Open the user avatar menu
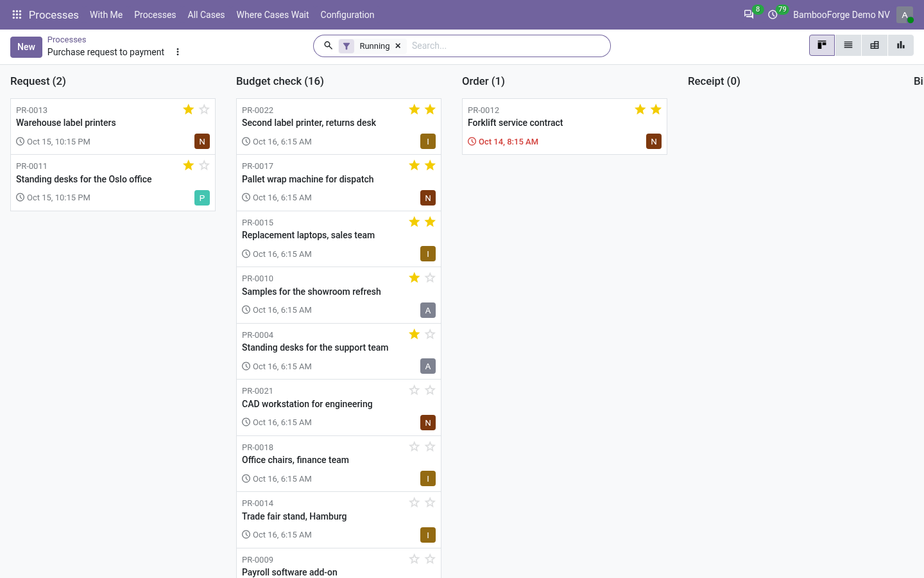 pos(905,14)
